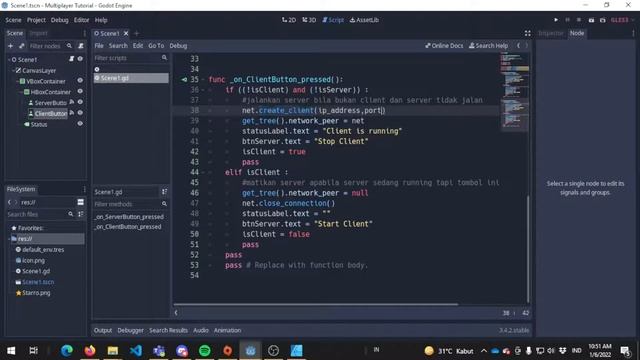Screen dimensions: 640x360
Task: Collapse the CanvasLayer tree node
Action: (13, 70)
